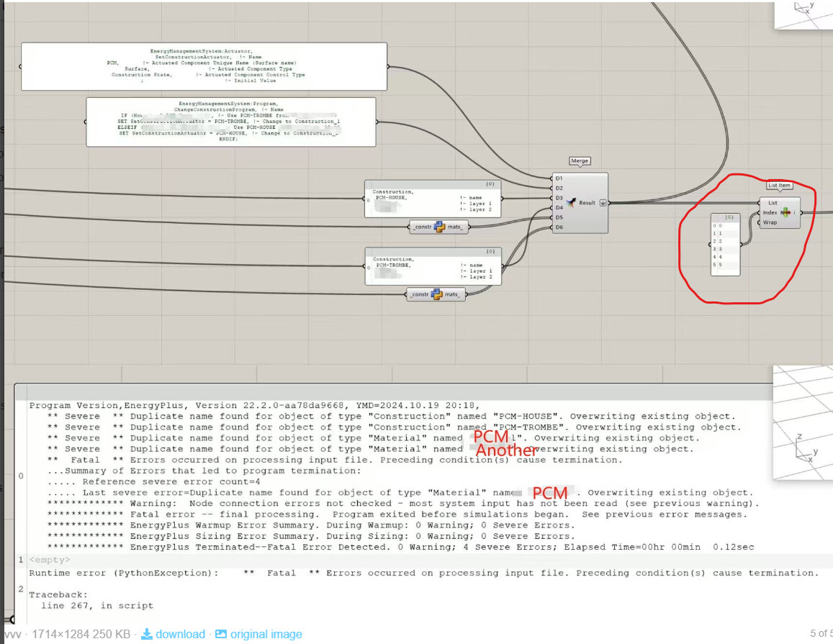Click the picture icon next to original image
This screenshot has height=644, width=833.
pos(221,634)
